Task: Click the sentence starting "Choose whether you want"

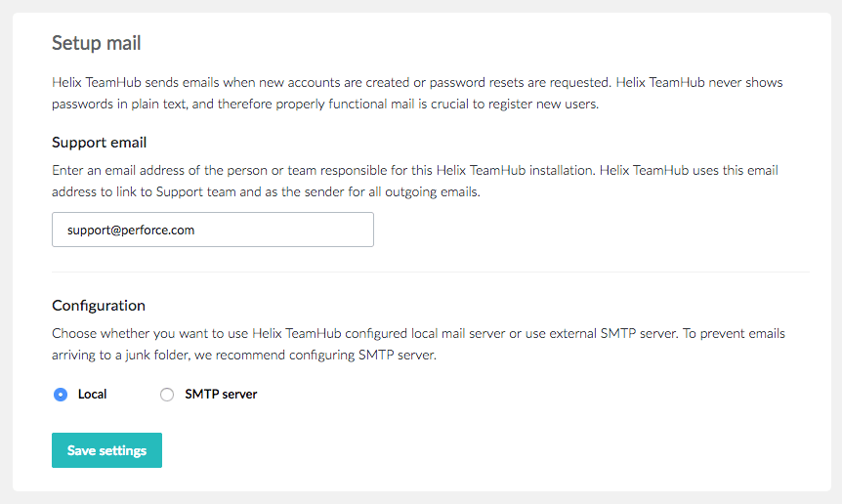Action: coord(293,334)
